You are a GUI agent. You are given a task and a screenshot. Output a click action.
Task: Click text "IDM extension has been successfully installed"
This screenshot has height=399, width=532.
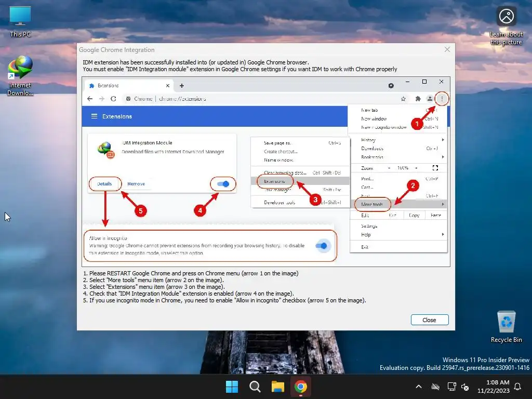click(196, 62)
